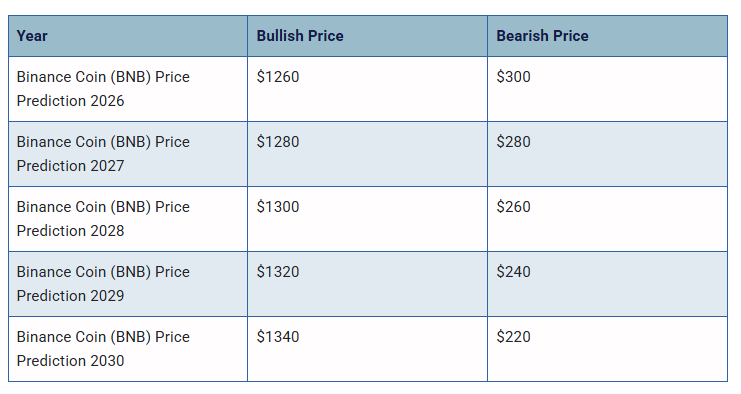This screenshot has height=394, width=741.
Task: Select the BNB Price Prediction 2029 cell
Action: tap(128, 284)
